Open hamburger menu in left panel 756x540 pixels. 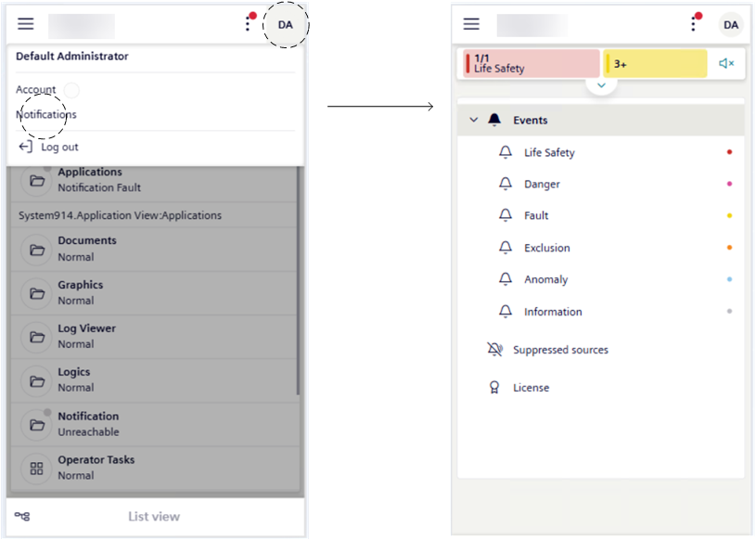click(26, 25)
